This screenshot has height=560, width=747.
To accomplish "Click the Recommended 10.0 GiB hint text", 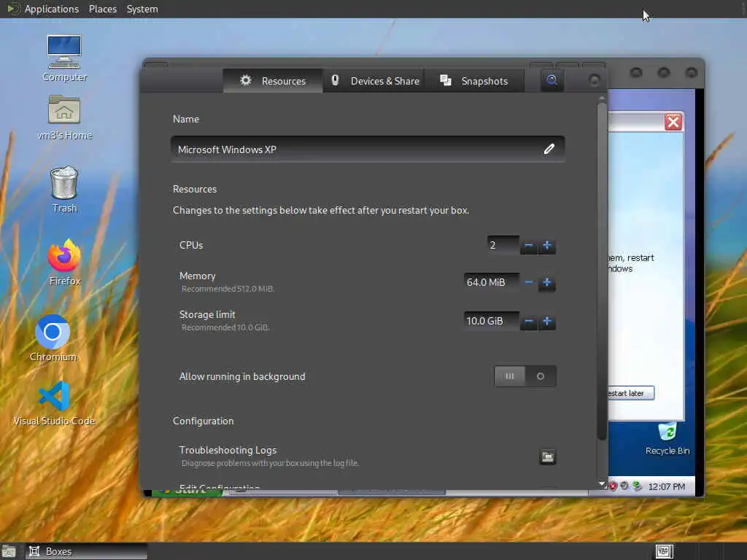I will pos(225,327).
